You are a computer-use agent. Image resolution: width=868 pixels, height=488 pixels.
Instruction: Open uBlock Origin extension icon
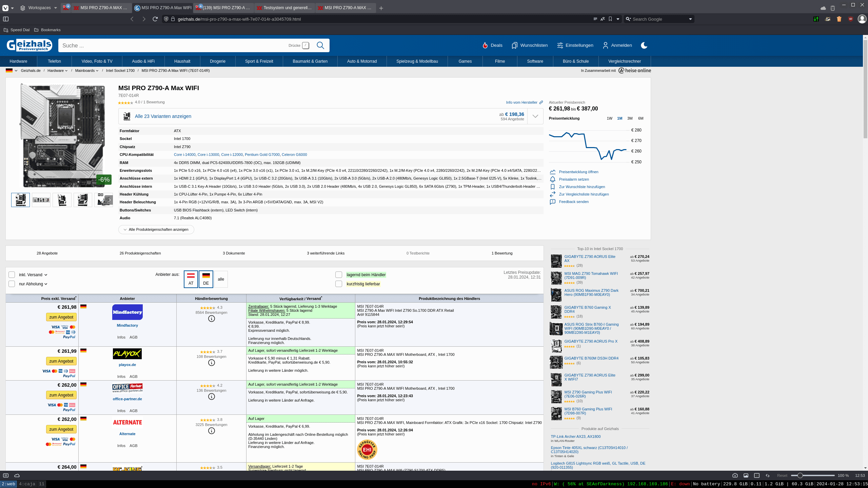pyautogui.click(x=850, y=19)
